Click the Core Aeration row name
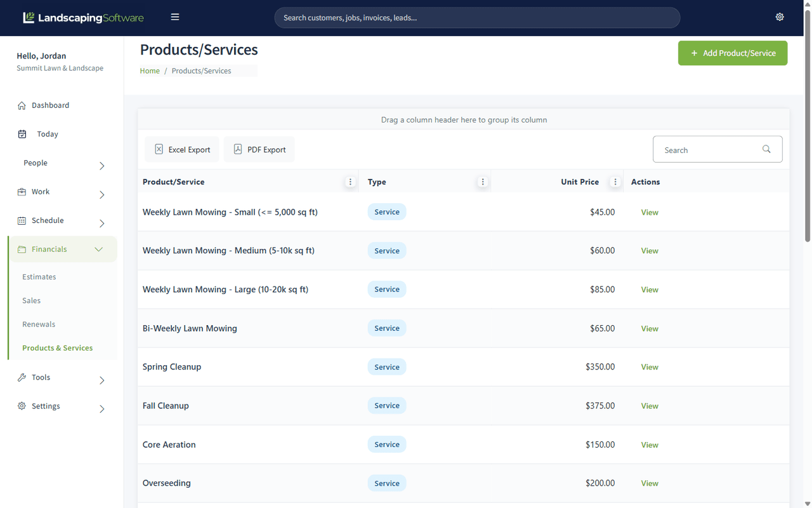 [169, 444]
